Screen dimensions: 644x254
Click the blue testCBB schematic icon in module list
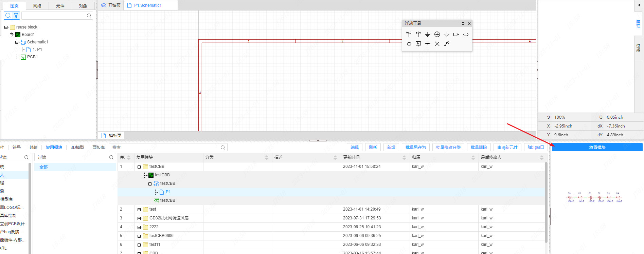tap(156, 183)
